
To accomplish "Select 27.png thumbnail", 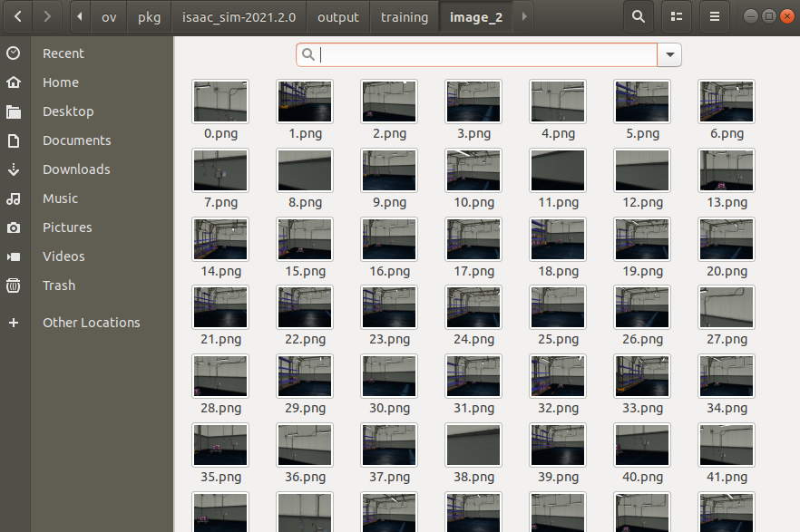I will click(727, 307).
